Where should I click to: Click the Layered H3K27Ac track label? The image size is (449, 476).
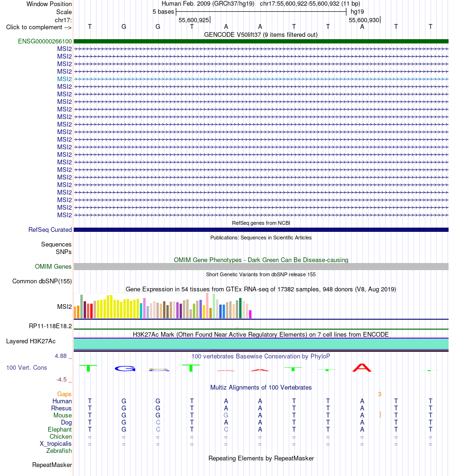coord(31,341)
